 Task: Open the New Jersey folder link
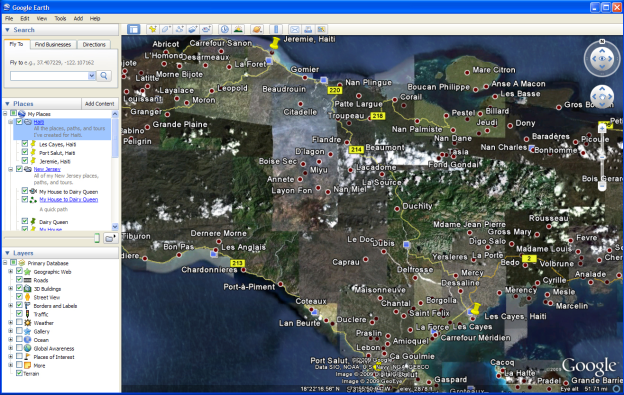[47, 169]
